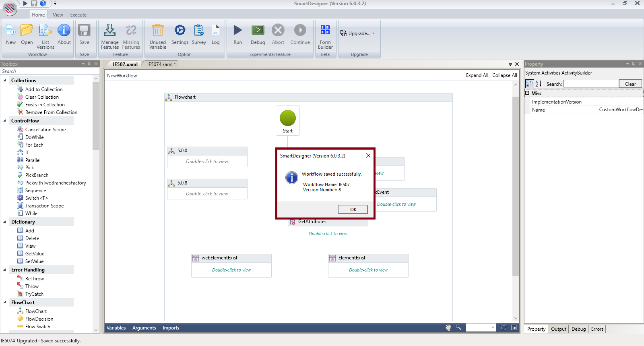Collapse the Dictionary toolbox group
Image resolution: width=644 pixels, height=346 pixels.
coord(5,222)
